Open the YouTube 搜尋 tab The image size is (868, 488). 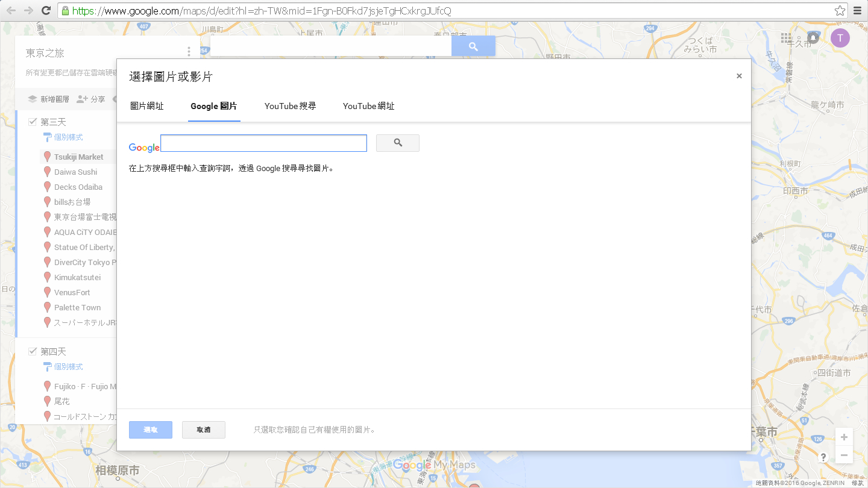[x=290, y=106]
